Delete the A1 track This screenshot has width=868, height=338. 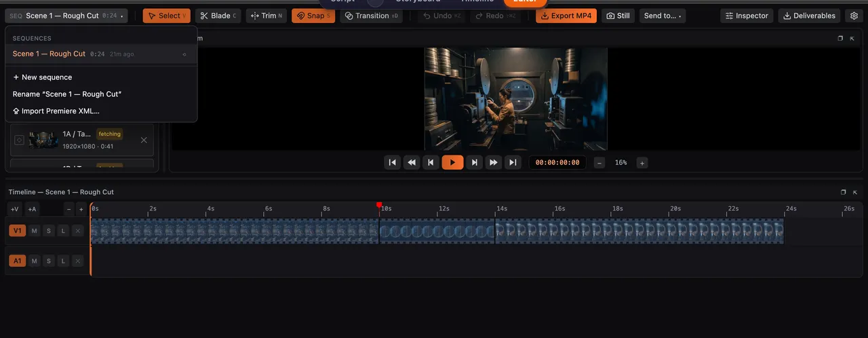pyautogui.click(x=77, y=261)
